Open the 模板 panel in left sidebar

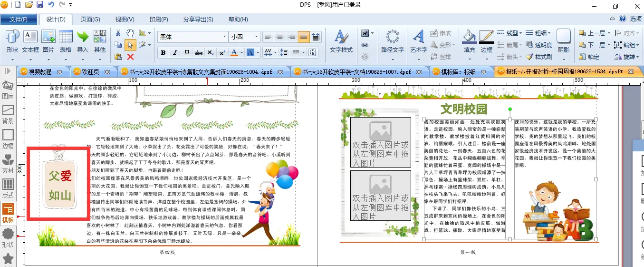click(8, 212)
